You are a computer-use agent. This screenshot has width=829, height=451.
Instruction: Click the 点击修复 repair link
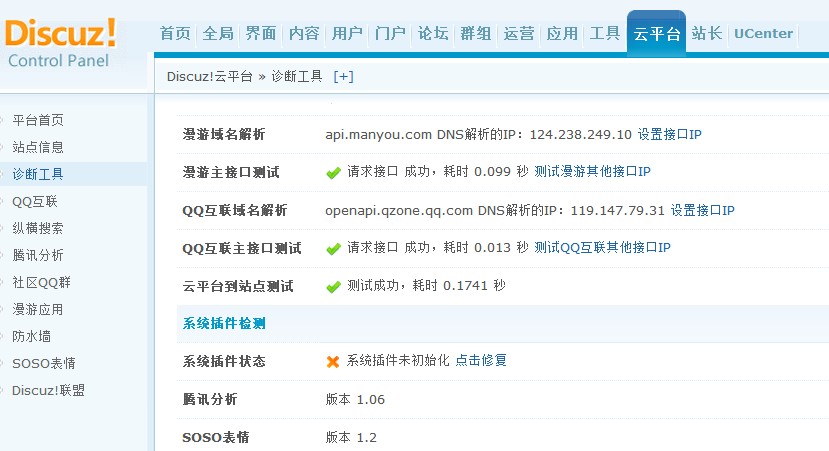(x=481, y=361)
